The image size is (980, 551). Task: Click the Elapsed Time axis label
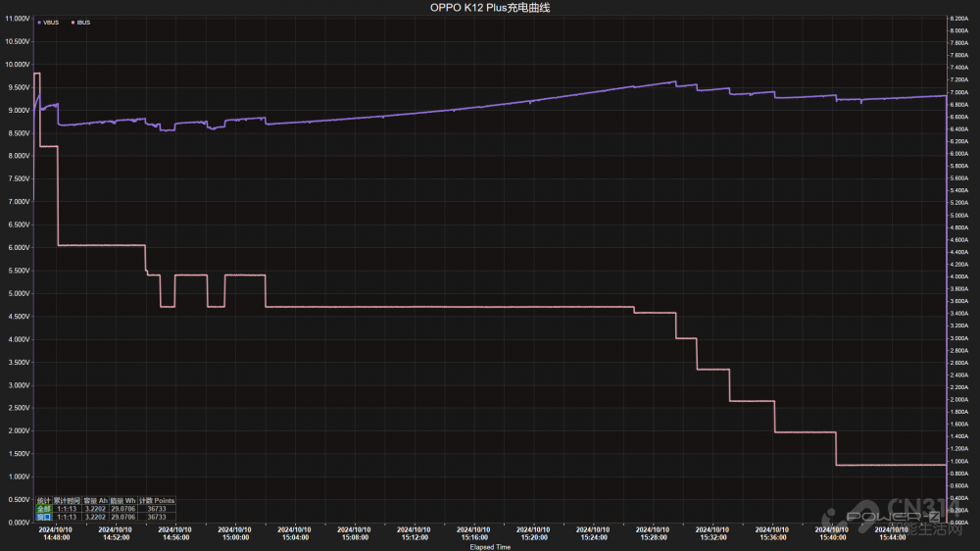click(490, 547)
